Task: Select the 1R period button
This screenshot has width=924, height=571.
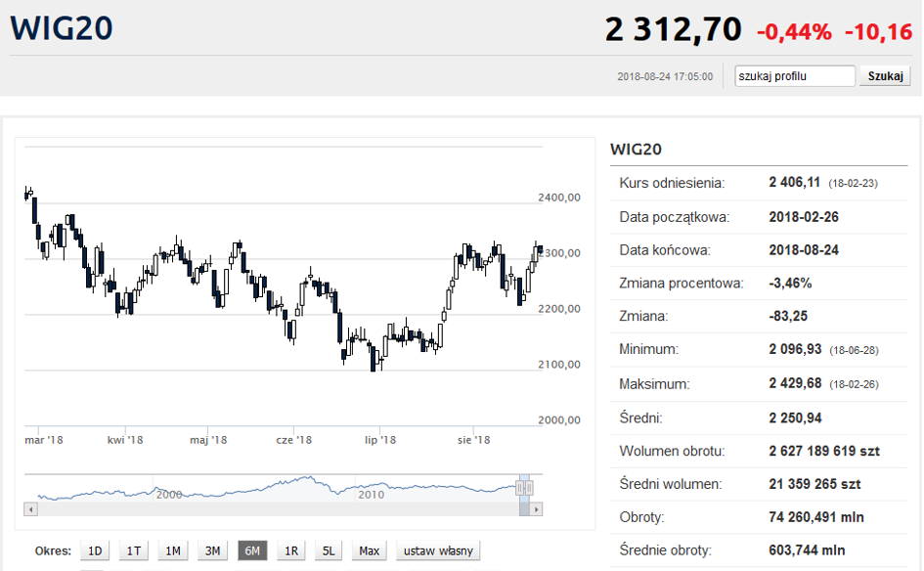Action: point(291,551)
